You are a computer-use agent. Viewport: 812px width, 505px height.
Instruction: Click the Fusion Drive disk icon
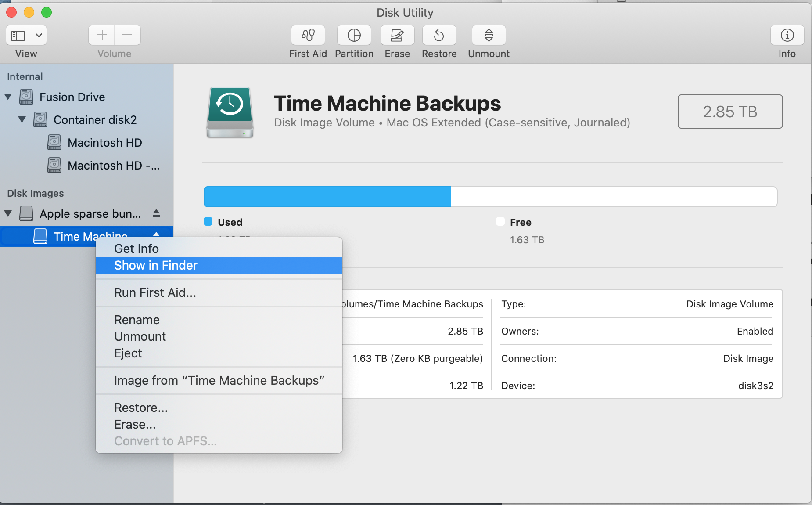click(26, 97)
